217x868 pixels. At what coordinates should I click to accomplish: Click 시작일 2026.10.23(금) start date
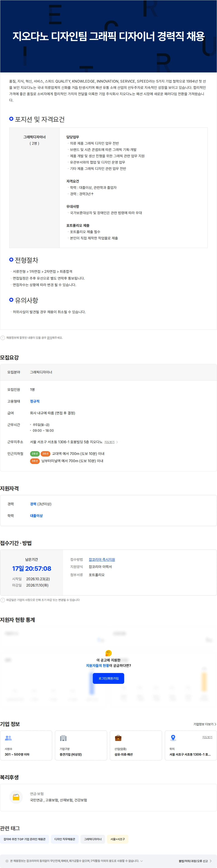point(38,579)
